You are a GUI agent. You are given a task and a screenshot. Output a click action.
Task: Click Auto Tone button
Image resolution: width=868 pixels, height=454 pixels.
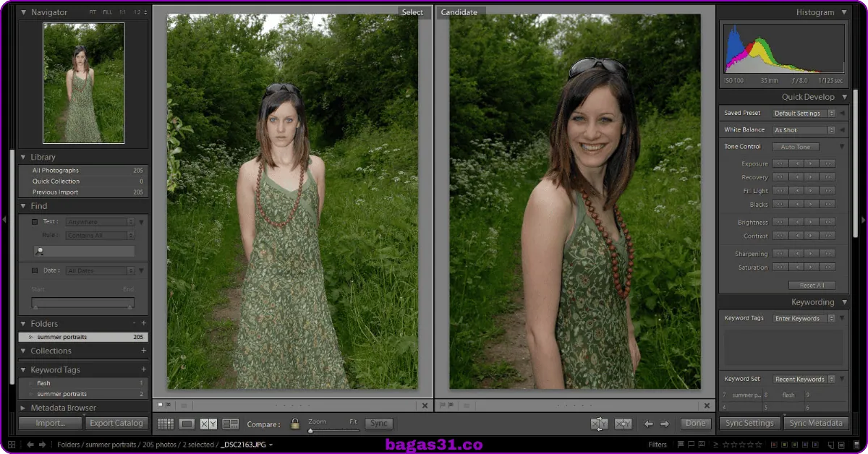tap(796, 147)
